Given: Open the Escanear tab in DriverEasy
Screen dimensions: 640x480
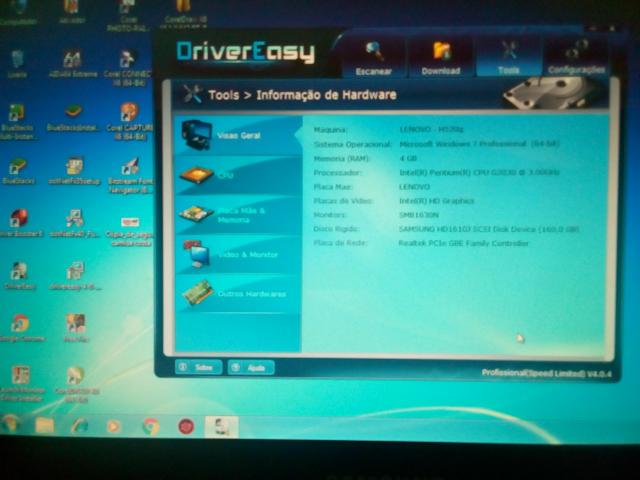Looking at the screenshot, I should [x=373, y=57].
